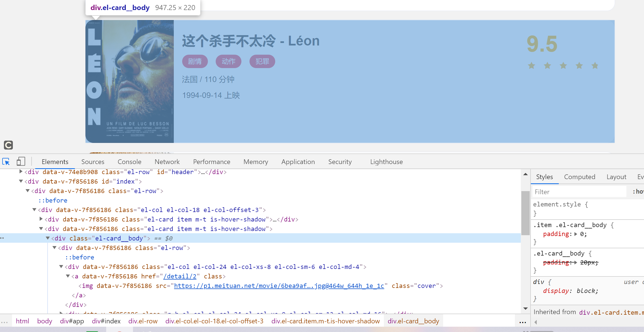This screenshot has width=644, height=332.
Task: Expand the collapsed header el-row div node
Action: click(21, 172)
